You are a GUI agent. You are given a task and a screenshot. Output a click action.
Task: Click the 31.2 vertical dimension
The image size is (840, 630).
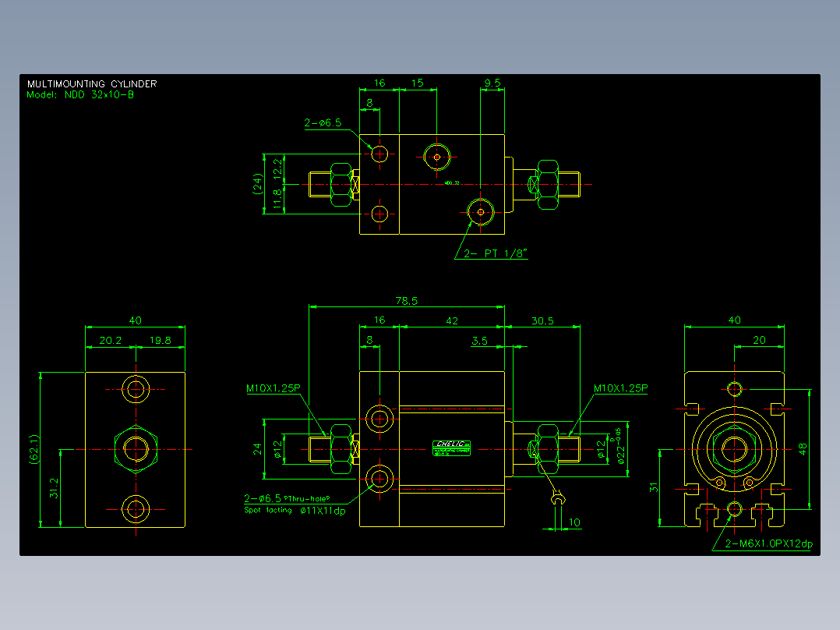(54, 488)
